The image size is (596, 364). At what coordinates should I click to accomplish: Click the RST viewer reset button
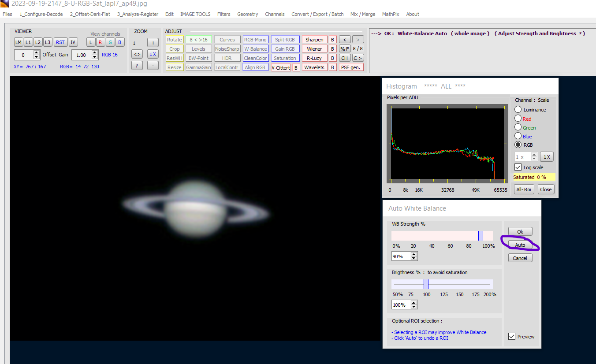click(60, 42)
